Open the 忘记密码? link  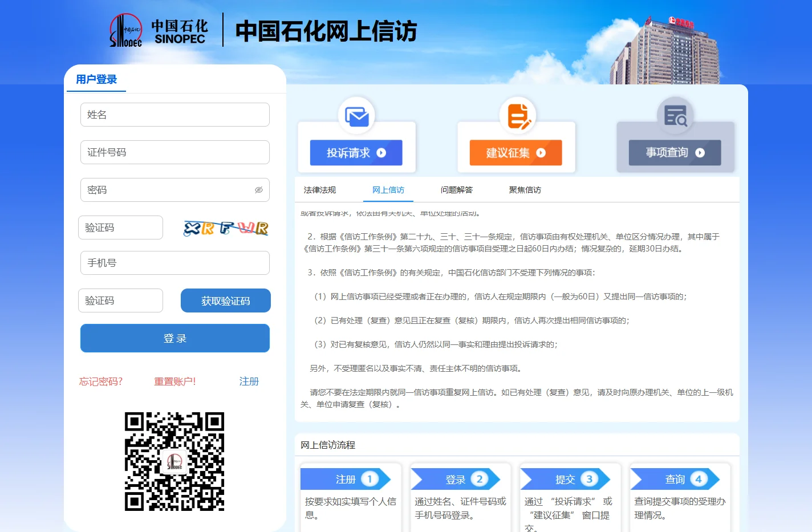coord(101,381)
